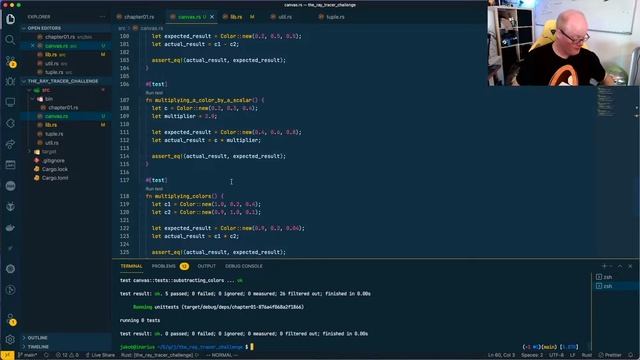Open Source Control view with badge
This screenshot has height=360, width=640.
pos(10,61)
